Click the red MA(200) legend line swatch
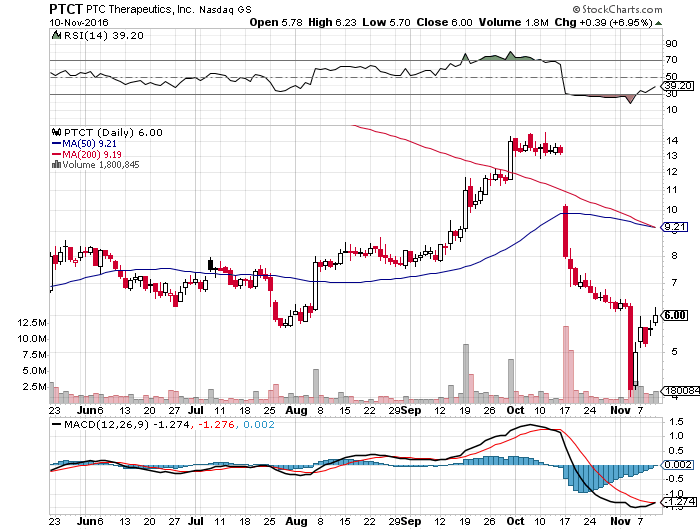 coord(57,154)
